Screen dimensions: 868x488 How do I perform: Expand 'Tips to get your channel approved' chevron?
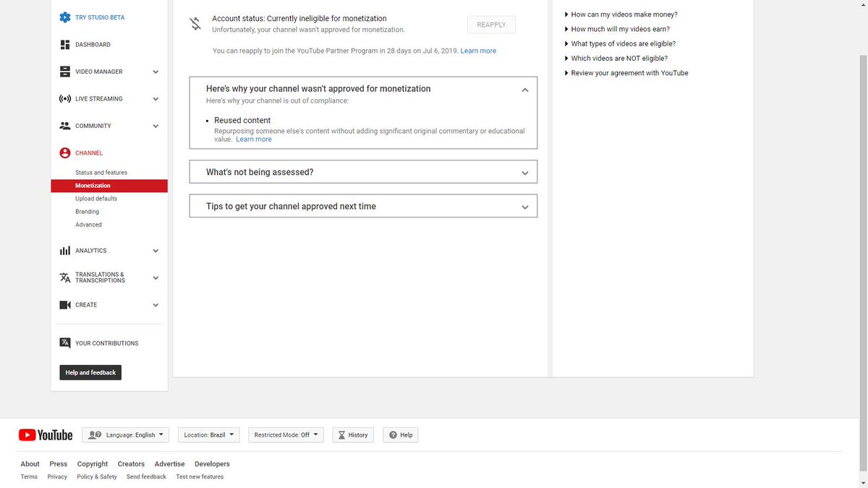[525, 207]
